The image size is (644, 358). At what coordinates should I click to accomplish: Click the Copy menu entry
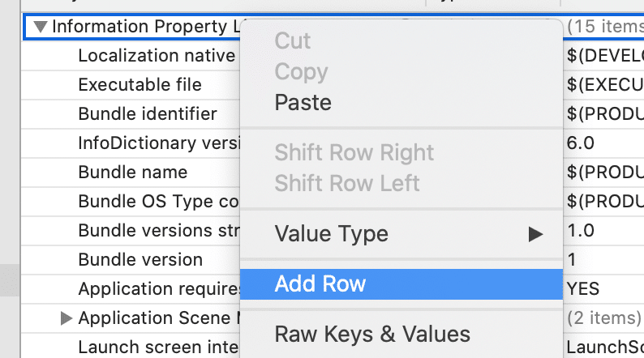[301, 72]
